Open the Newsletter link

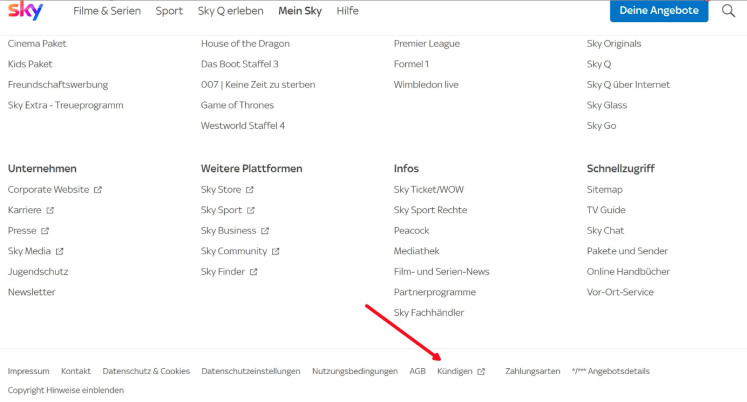pyautogui.click(x=31, y=292)
